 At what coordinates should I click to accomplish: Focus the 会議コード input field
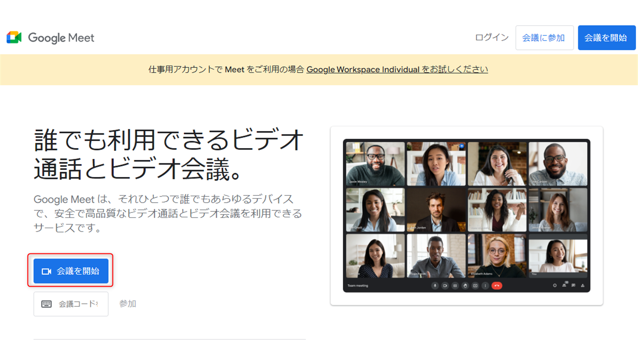tap(77, 304)
